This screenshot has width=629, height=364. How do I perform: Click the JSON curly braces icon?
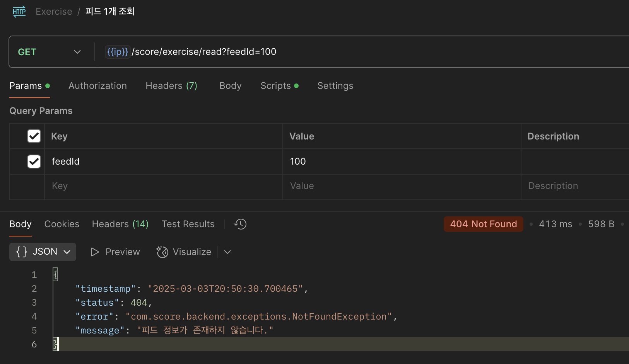22,252
